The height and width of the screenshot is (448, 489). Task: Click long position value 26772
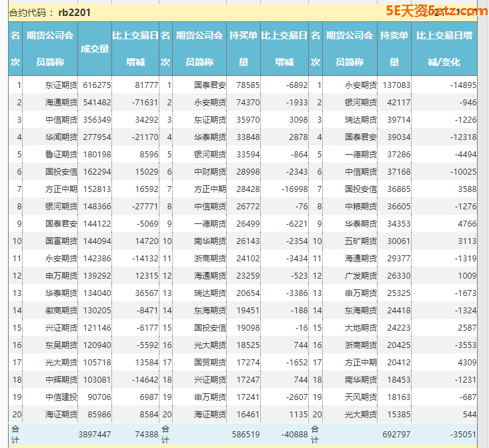pyautogui.click(x=248, y=207)
